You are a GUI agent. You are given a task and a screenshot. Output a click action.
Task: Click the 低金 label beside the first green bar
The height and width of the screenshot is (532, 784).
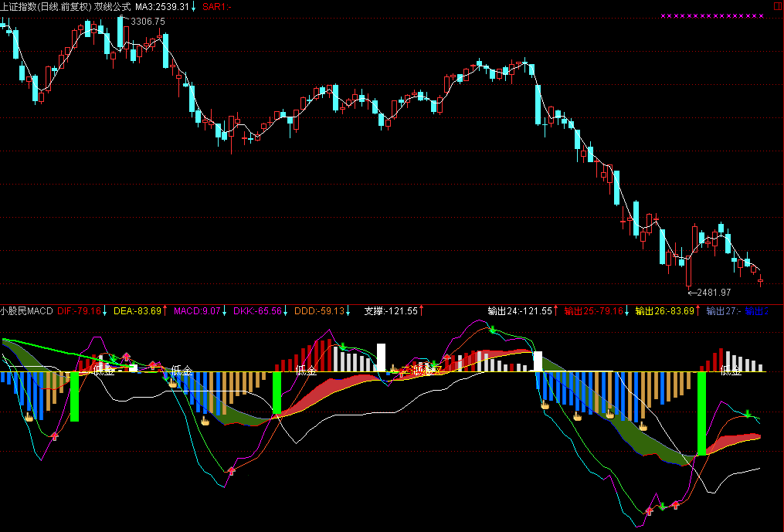tap(104, 371)
